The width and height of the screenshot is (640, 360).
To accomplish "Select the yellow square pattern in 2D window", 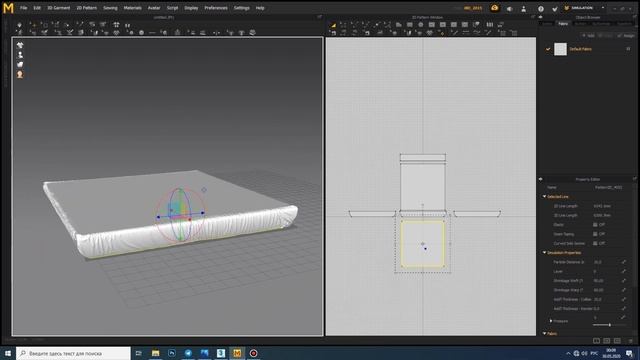I will tap(423, 244).
